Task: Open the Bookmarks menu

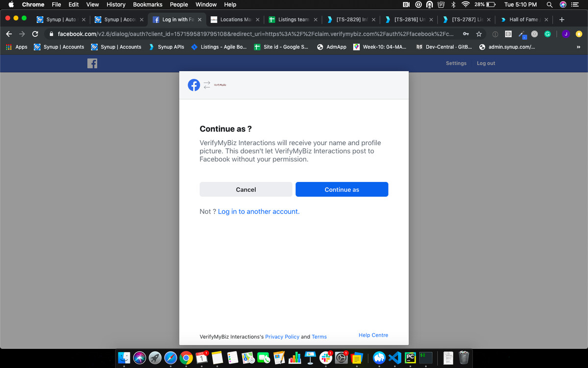Action: pyautogui.click(x=147, y=4)
